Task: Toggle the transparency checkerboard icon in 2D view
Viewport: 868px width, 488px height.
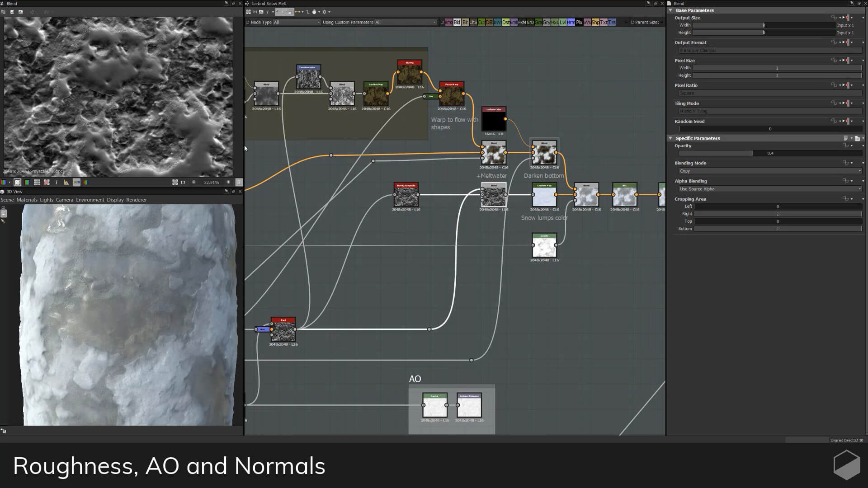Action: pos(17,183)
